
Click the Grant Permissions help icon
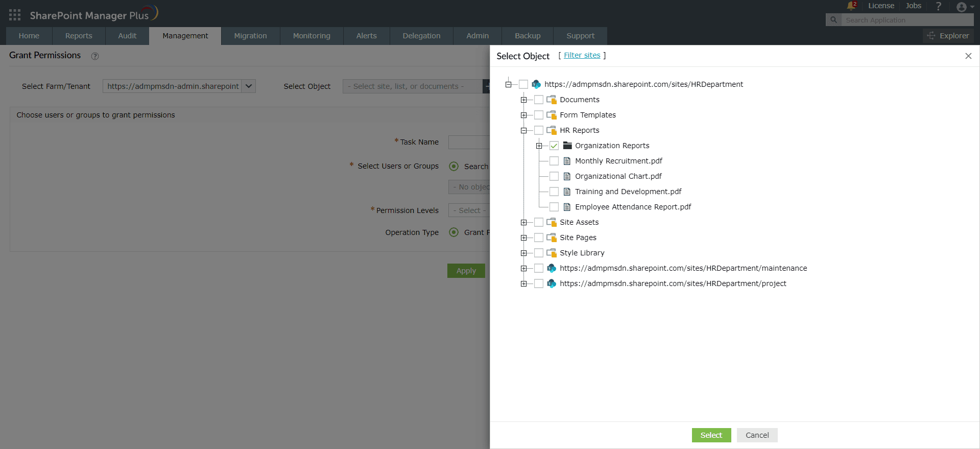95,56
